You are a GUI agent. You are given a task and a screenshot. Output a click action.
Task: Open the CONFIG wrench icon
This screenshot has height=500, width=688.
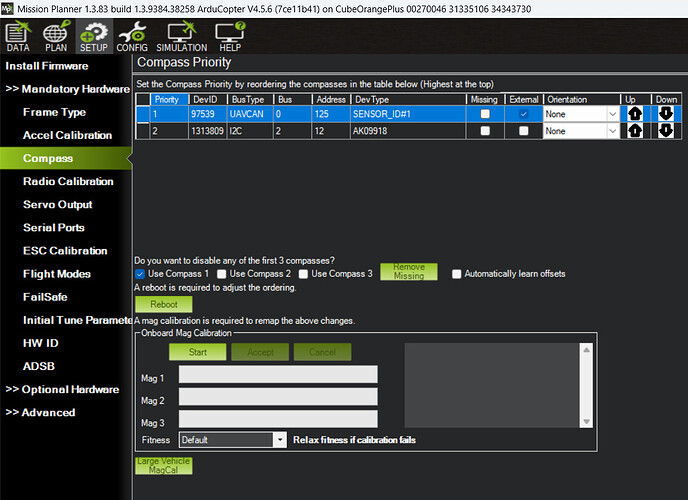coord(132,37)
